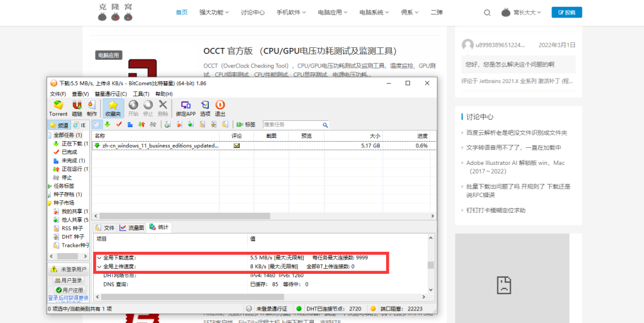Click the green-arrow downloading filter icon
644x323 pixels.
click(108, 124)
